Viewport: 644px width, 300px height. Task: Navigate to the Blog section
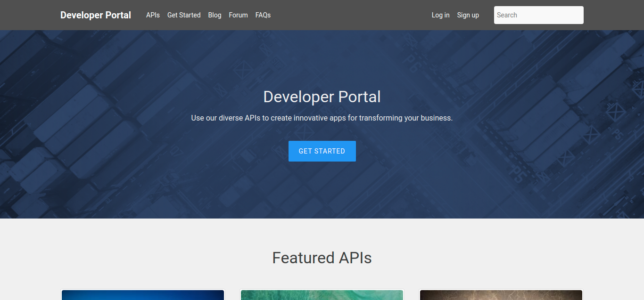[x=215, y=15]
